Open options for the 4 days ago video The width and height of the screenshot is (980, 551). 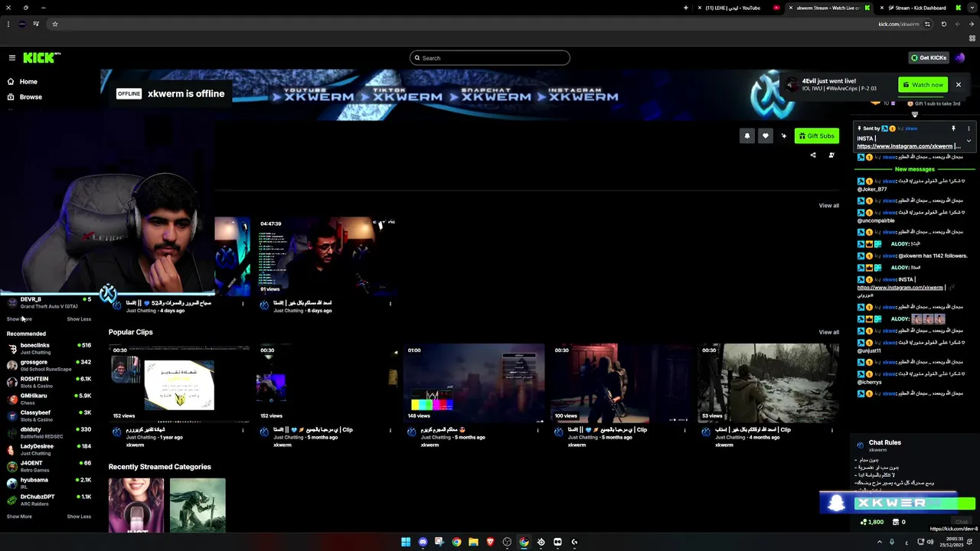[x=243, y=304]
